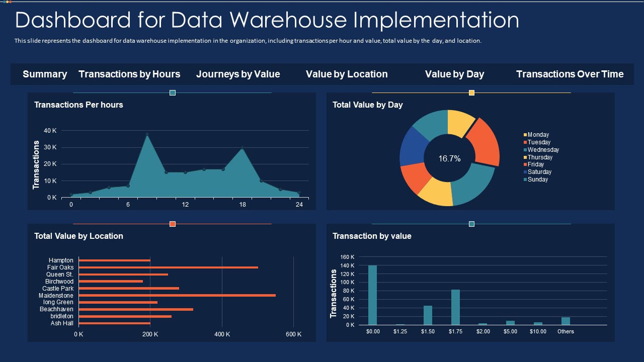Click the Dashboard for Data Warehouse Implementation heading

click(267, 20)
